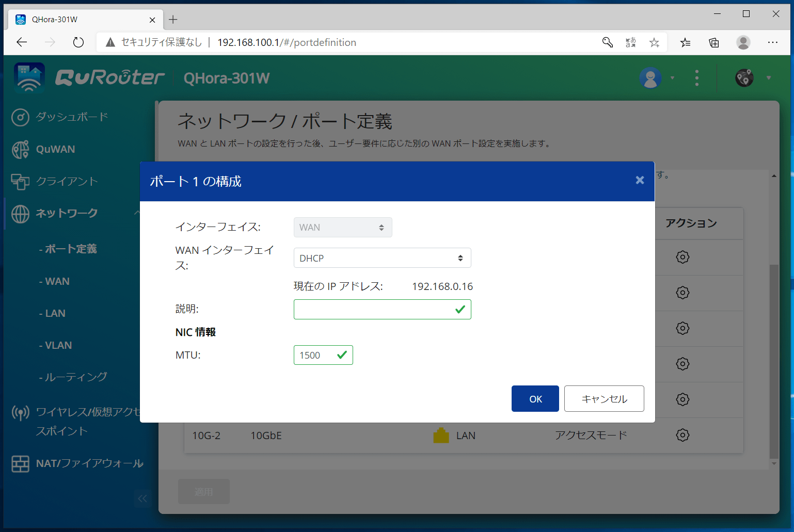Click the dashboard gauge icon
Viewport: 794px width, 532px height.
(x=20, y=117)
